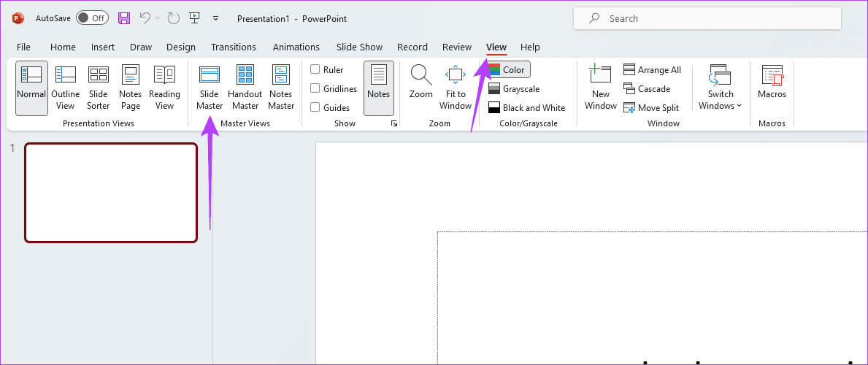This screenshot has width=868, height=365.
Task: Open Handout Master view
Action: [245, 87]
